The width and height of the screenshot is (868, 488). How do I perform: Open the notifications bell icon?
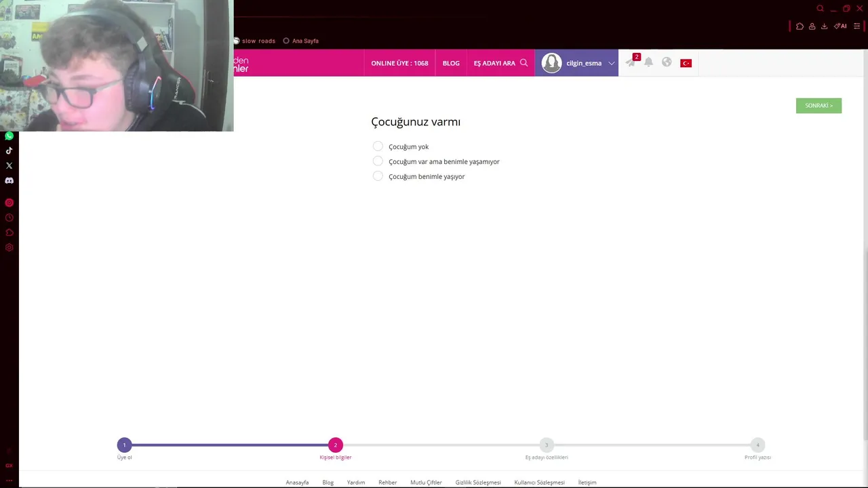click(648, 62)
